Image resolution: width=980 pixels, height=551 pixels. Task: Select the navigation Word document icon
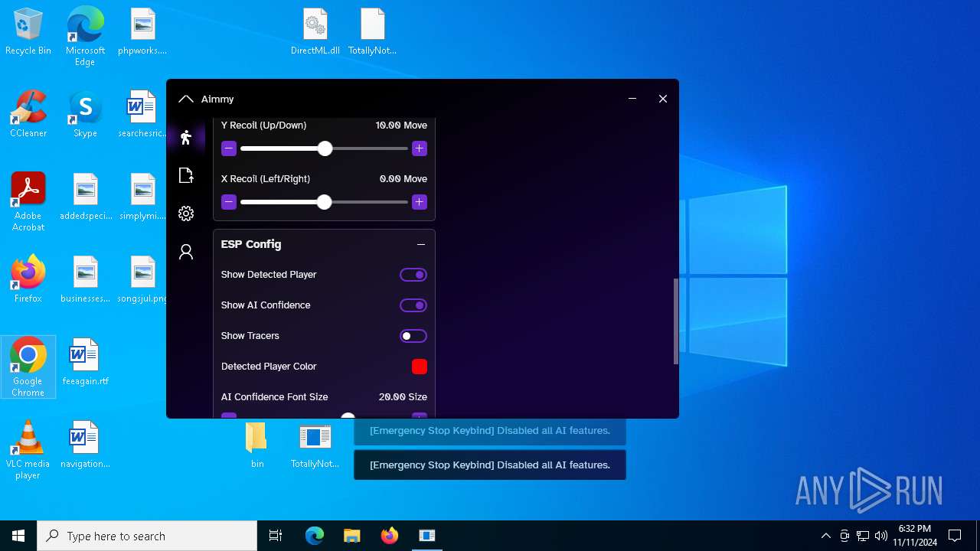click(86, 445)
